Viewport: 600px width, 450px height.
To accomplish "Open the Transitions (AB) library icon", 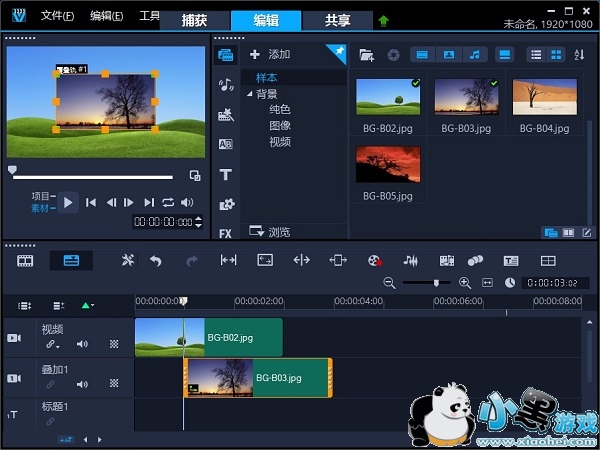I will pos(225,144).
